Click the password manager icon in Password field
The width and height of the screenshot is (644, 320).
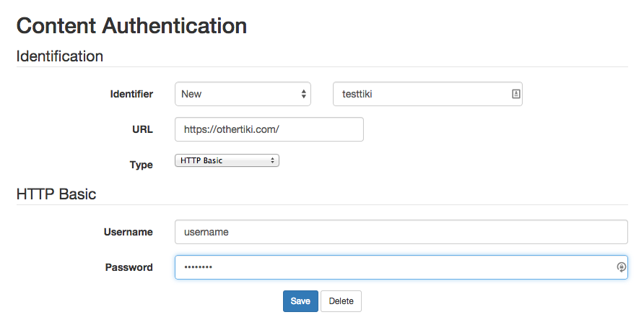[x=621, y=267]
